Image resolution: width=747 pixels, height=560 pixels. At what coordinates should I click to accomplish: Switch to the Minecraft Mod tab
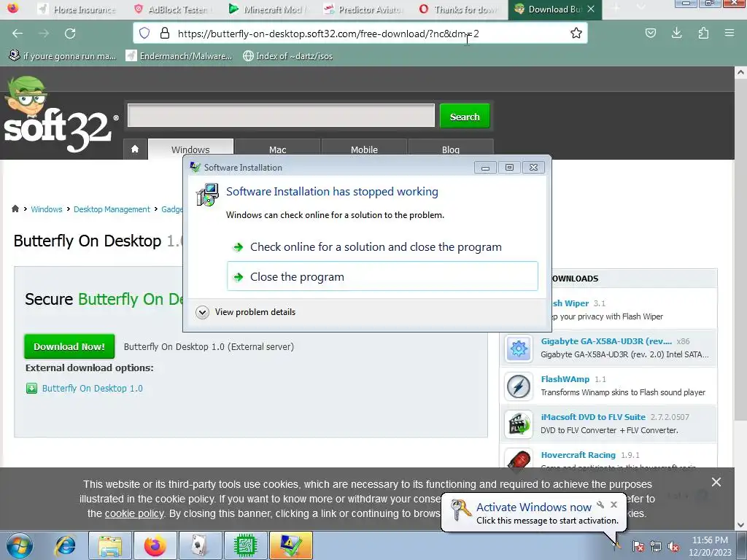268,9
